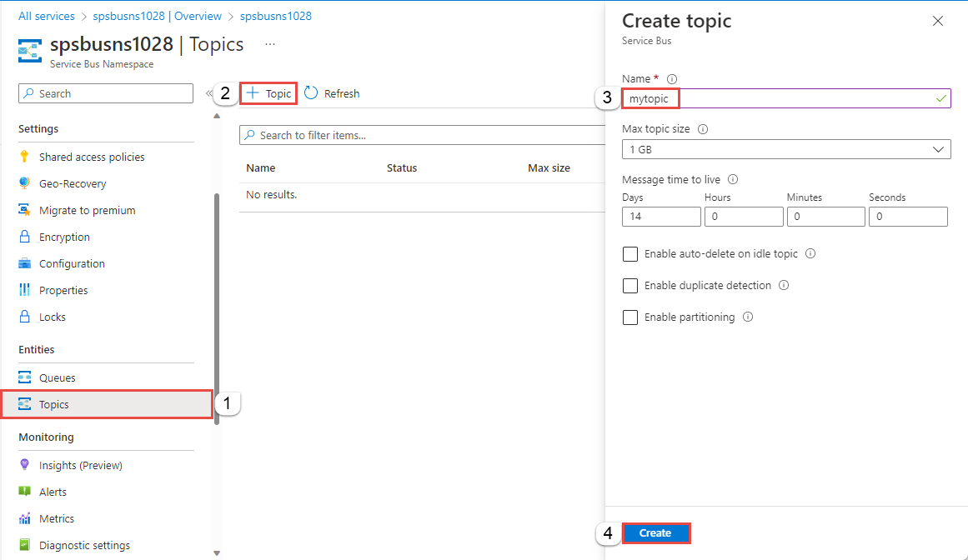Collapse the left sidebar menu
The width and height of the screenshot is (968, 560).
pos(208,93)
